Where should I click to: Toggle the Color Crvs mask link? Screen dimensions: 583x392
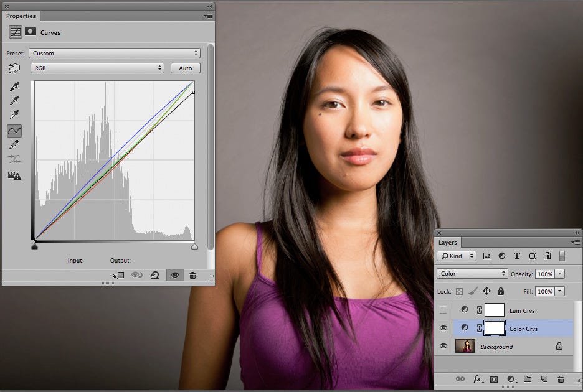click(x=479, y=328)
